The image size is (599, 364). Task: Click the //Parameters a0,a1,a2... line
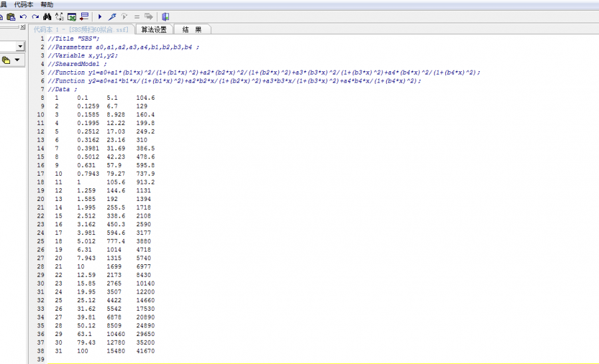click(123, 47)
